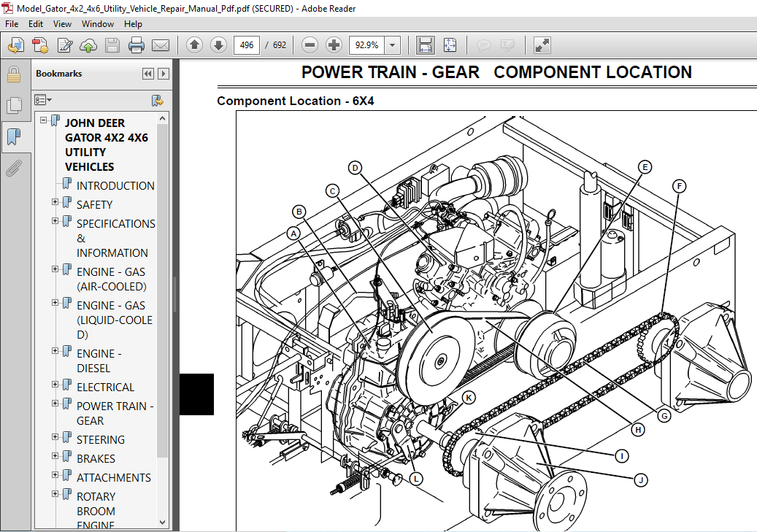The image size is (757, 532).
Task: Click the bookmarks vertical scrollbar thumb
Action: [163, 290]
